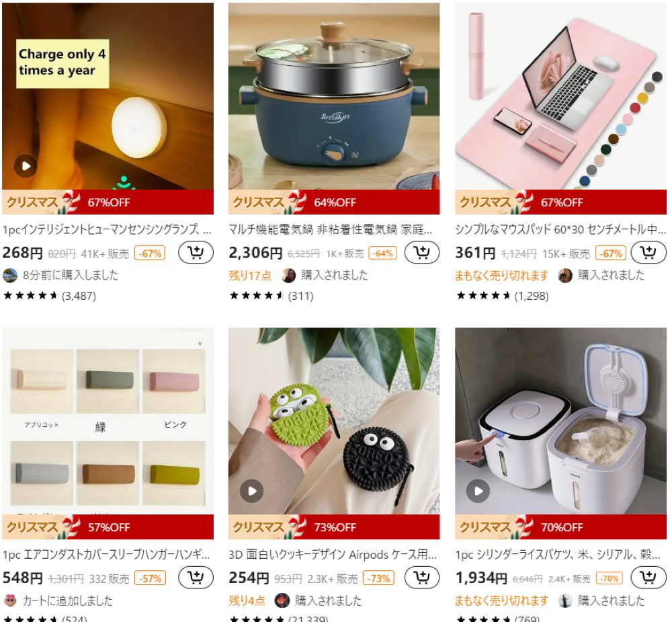Add the 268円 sensing lamp to cart

[196, 252]
